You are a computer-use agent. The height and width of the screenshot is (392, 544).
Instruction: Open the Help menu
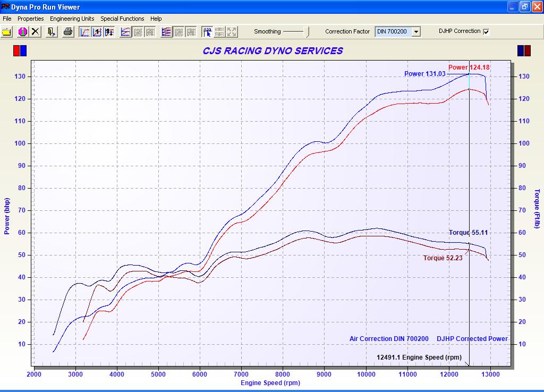coord(156,19)
